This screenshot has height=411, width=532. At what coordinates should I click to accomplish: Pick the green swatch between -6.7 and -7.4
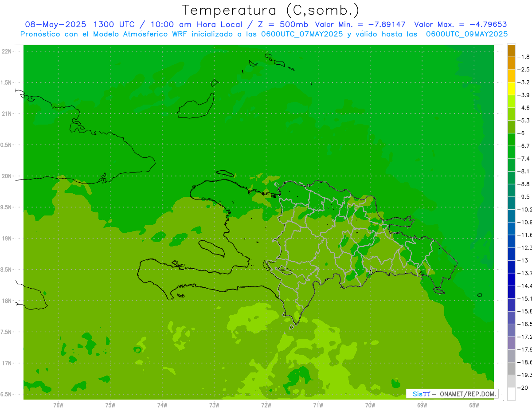coord(511,152)
